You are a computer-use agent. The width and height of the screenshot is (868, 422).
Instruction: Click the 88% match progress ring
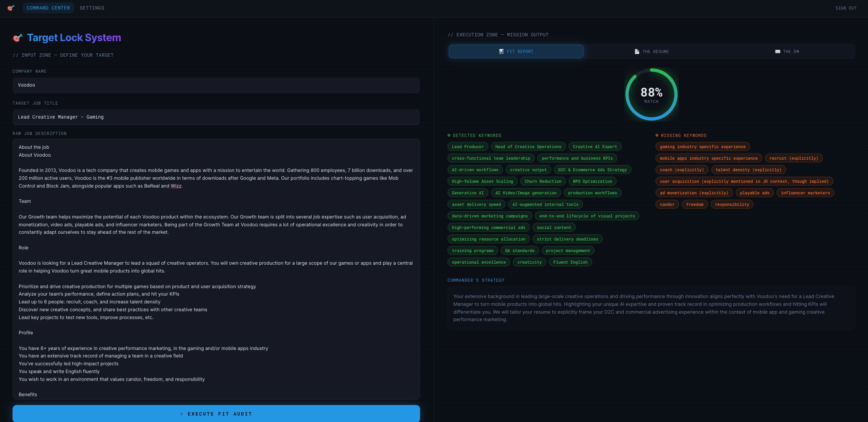click(x=651, y=94)
